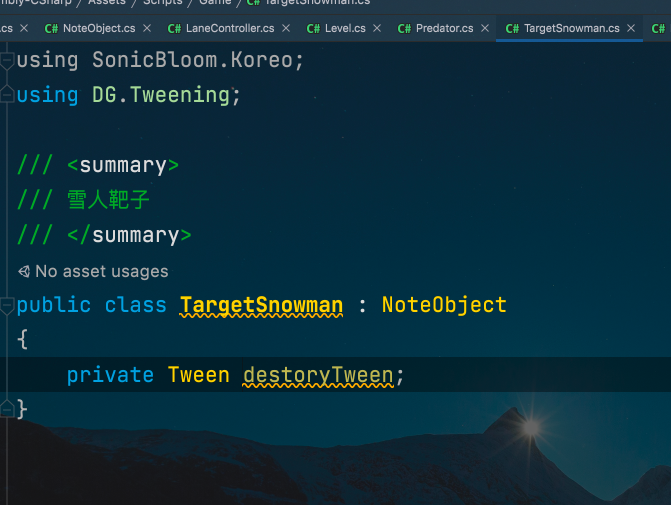The height and width of the screenshot is (505, 671).
Task: Activate the TargetSnowman.cs tab
Action: click(571, 28)
